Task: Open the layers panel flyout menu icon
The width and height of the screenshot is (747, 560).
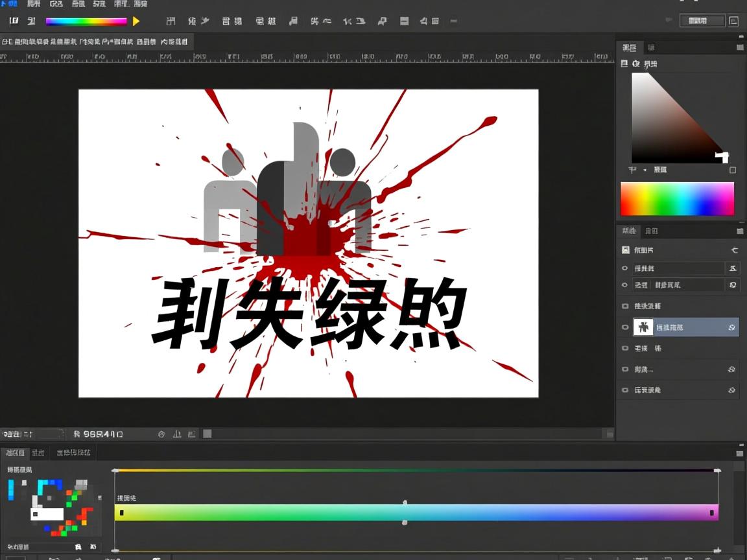Action: tap(740, 231)
